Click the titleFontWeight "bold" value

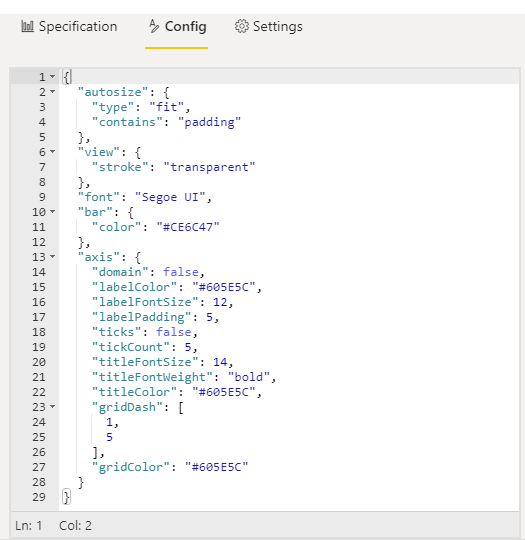tap(249, 377)
